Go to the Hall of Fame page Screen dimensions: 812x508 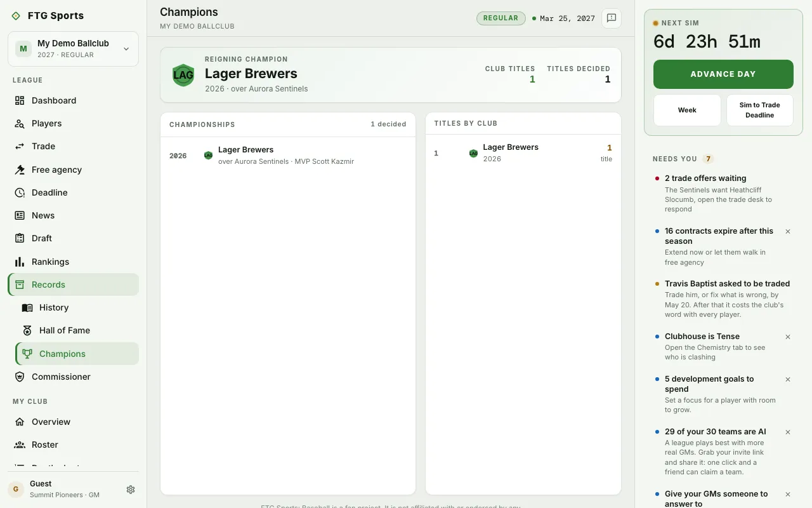coord(77,330)
